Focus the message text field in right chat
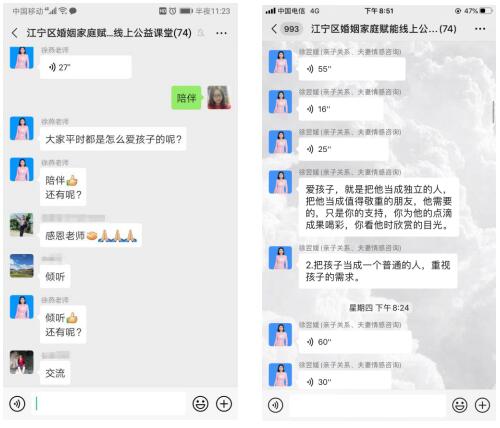This screenshot has height=428, width=500. pos(368,405)
